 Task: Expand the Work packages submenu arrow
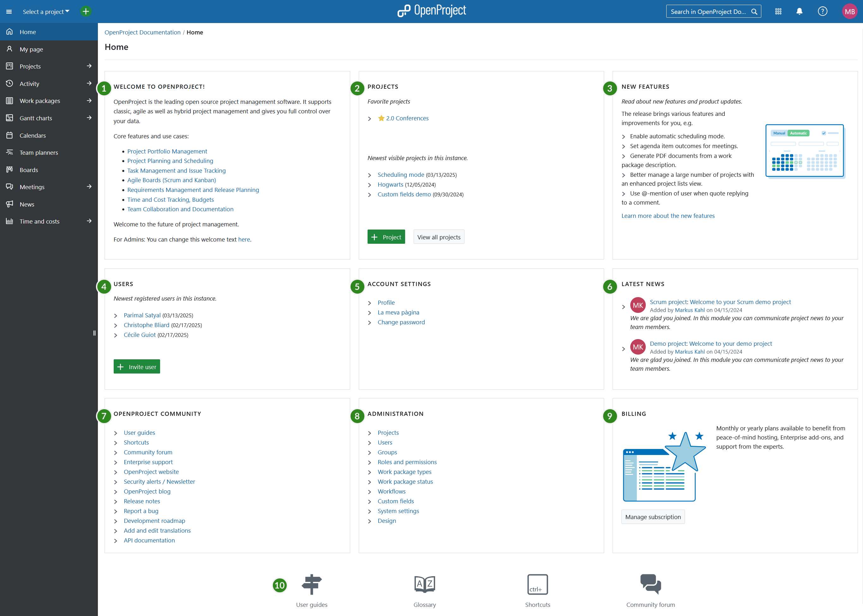coord(89,100)
